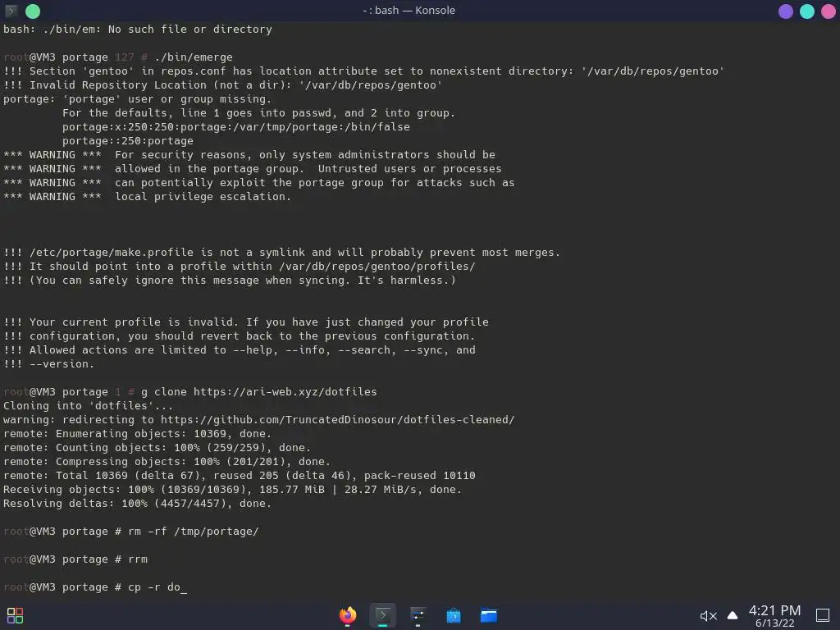Open the application launcher menu
The image size is (840, 630).
[15, 615]
